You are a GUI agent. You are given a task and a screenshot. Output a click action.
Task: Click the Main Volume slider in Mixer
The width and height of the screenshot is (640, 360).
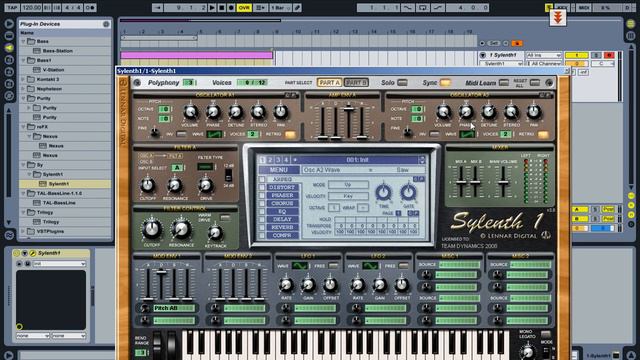[x=503, y=183]
